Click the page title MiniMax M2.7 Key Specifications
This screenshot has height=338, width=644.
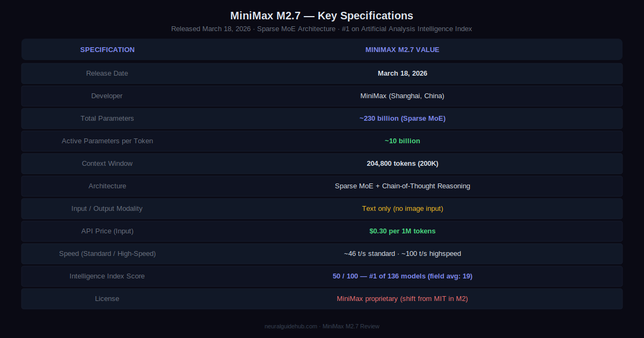321,16
